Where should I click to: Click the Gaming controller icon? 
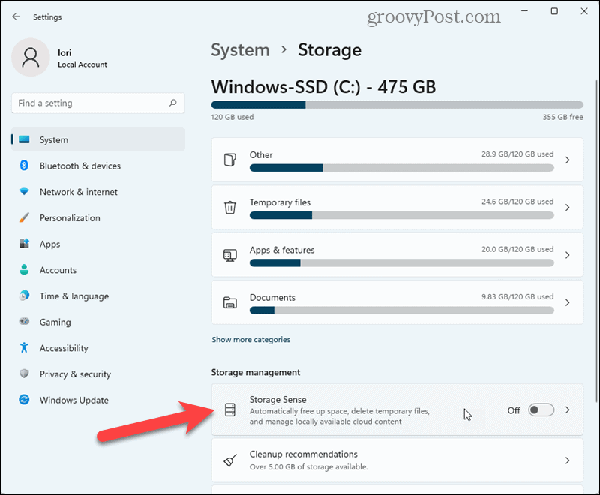pos(24,321)
